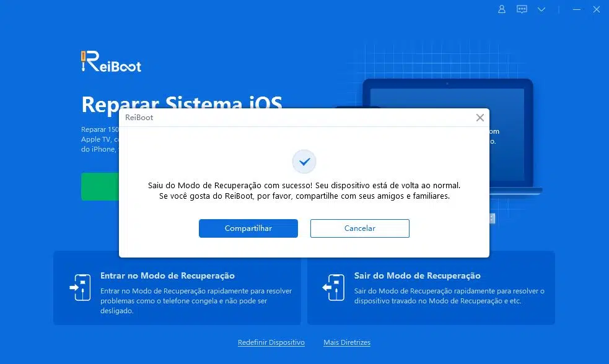Open the Redefinir Dispositivo link

pos(271,342)
